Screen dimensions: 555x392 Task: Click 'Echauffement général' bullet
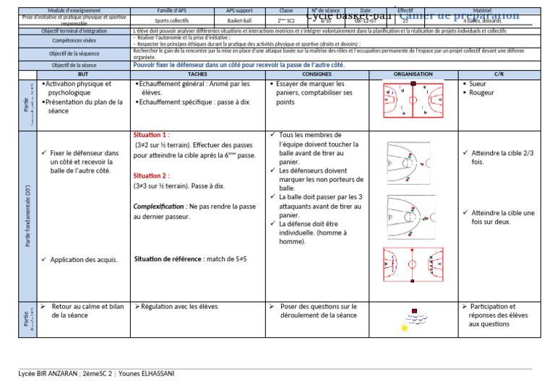192,88
